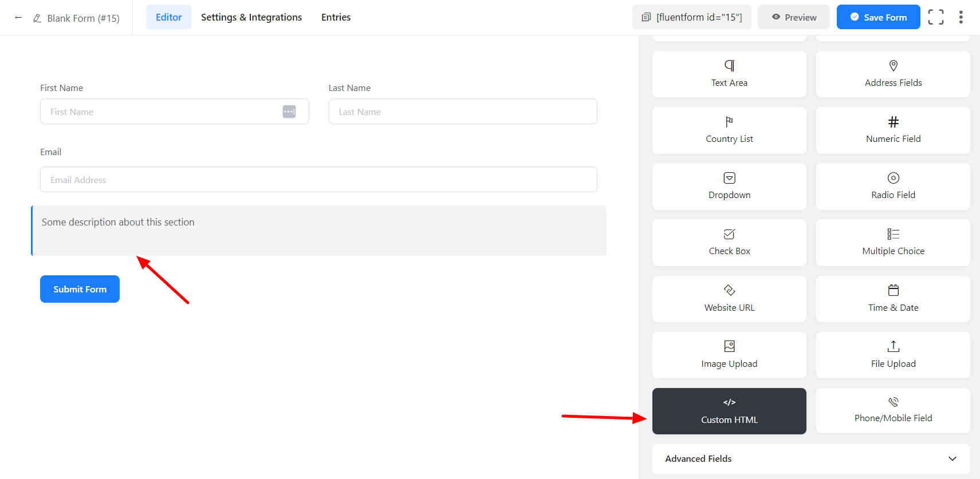980x479 pixels.
Task: Click the Email Address input field
Action: tap(318, 180)
